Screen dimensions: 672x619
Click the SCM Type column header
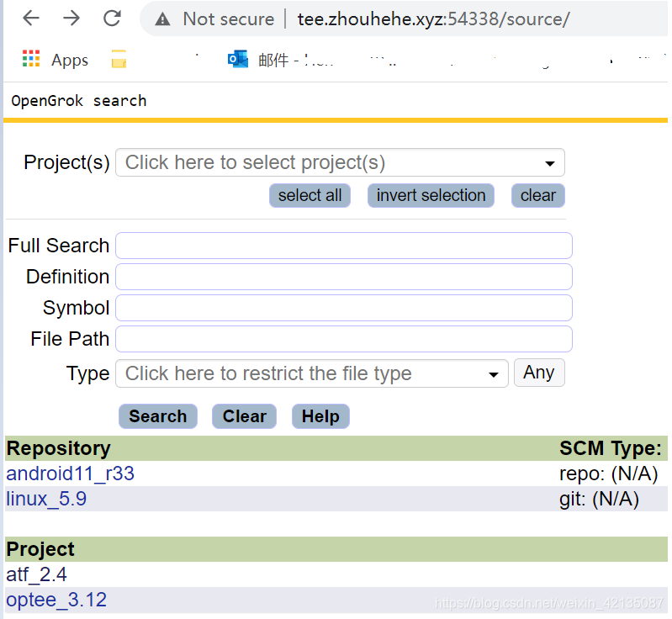coord(611,448)
